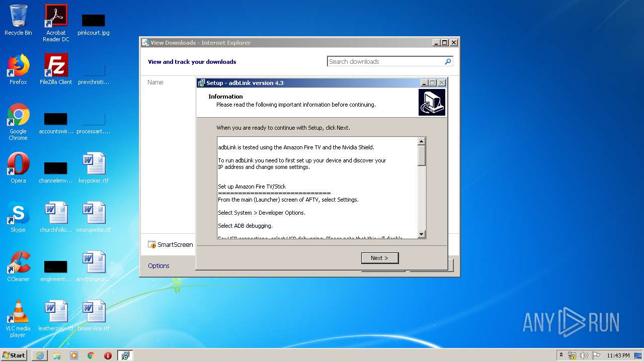Image resolution: width=644 pixels, height=362 pixels.
Task: Click the Search downloads field
Action: pos(385,61)
